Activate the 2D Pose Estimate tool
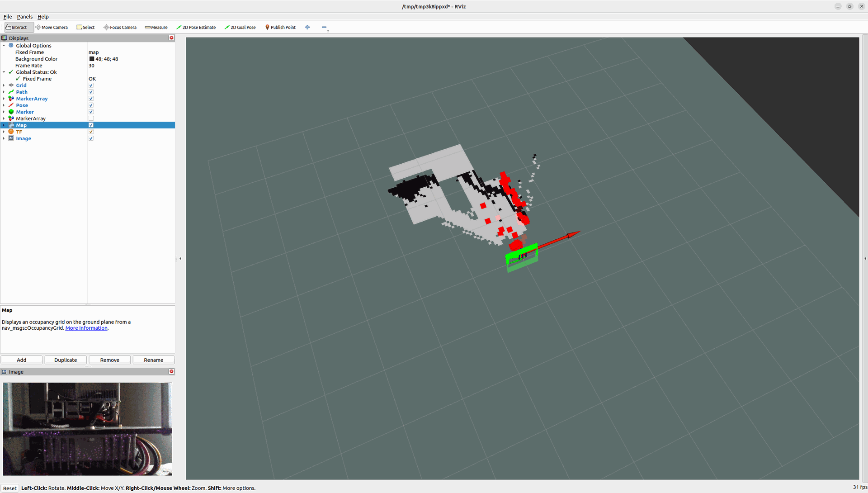This screenshot has height=493, width=868. coord(196,28)
